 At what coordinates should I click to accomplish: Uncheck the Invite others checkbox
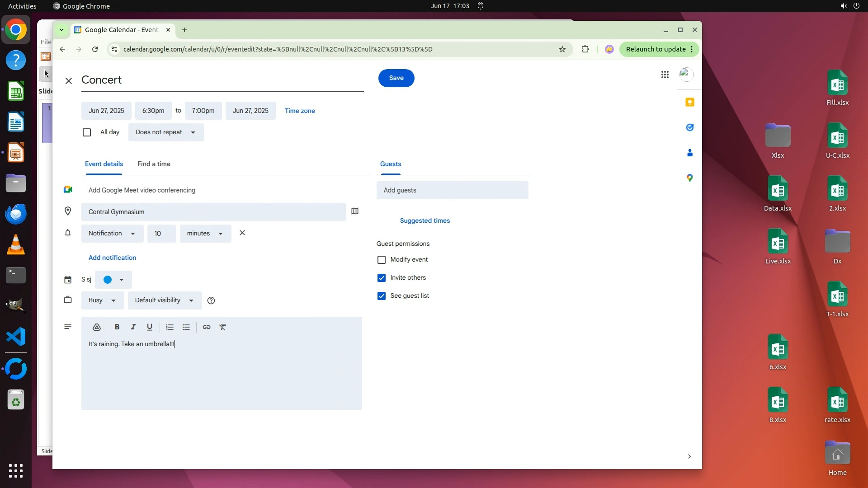tap(382, 278)
